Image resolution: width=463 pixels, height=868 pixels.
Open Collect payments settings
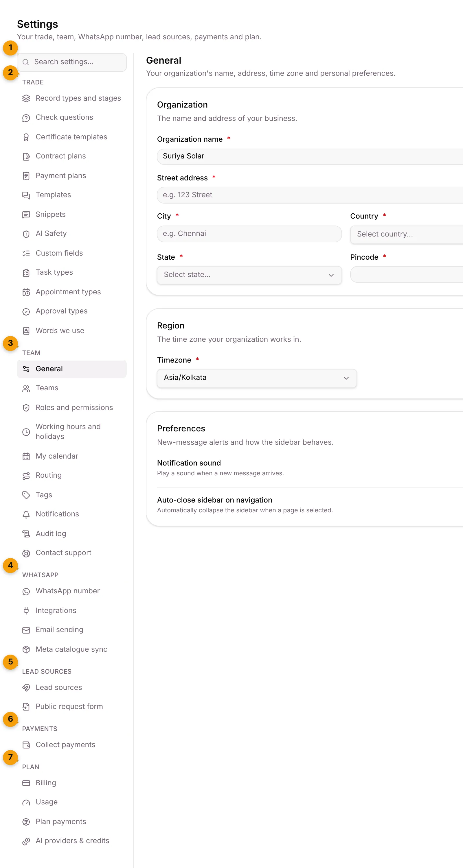pos(72,745)
